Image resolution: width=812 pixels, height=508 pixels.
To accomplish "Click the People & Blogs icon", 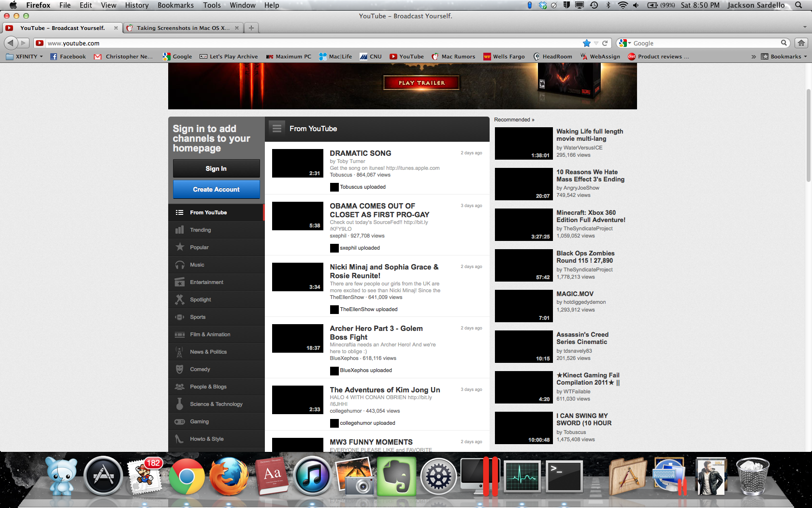I will click(180, 387).
